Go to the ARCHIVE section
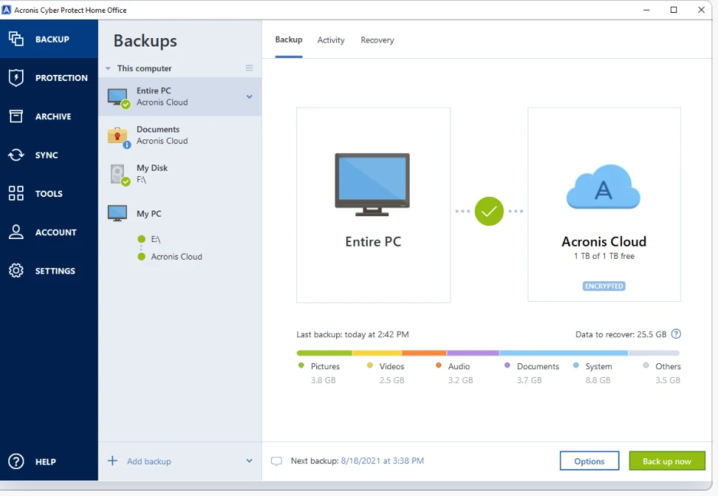 (x=53, y=116)
